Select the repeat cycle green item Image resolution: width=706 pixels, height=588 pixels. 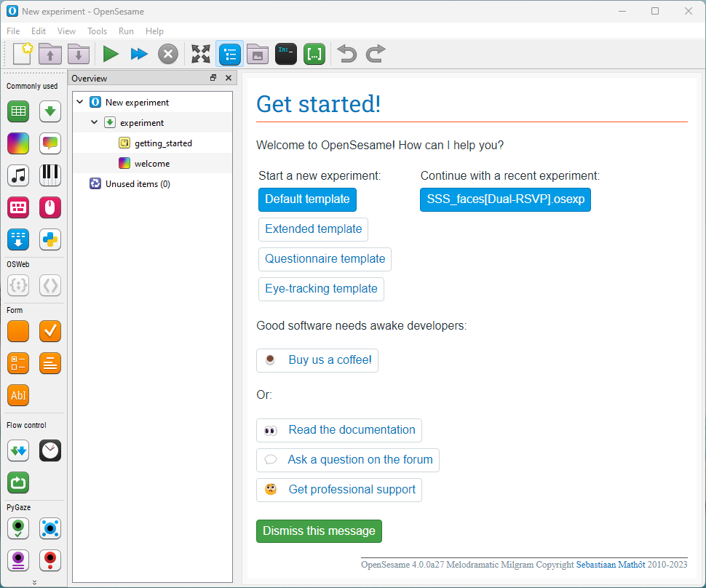tap(18, 482)
